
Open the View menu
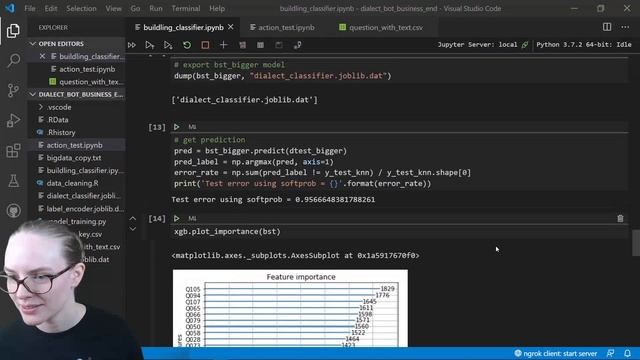click(113, 8)
